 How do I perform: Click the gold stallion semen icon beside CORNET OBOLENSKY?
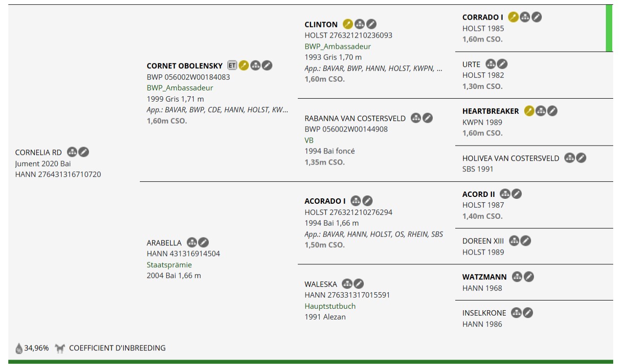[x=244, y=65]
